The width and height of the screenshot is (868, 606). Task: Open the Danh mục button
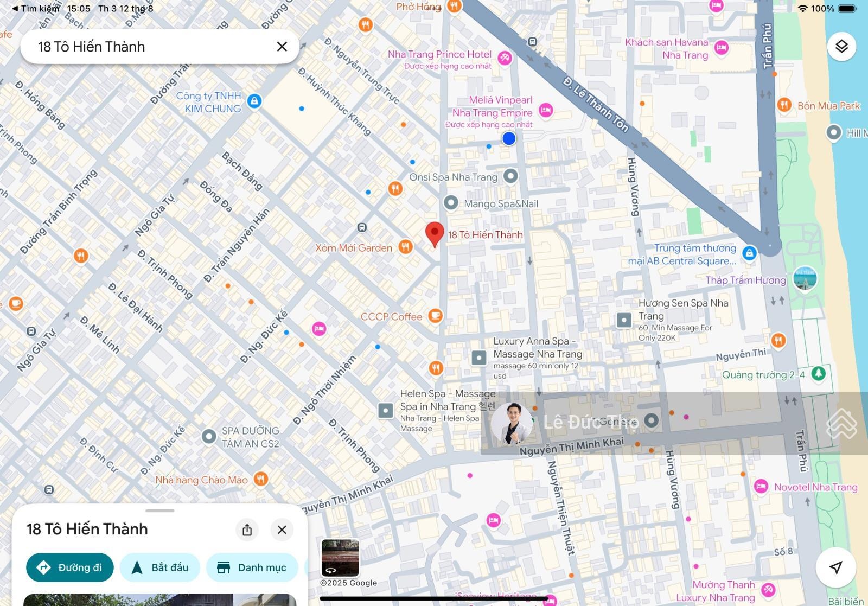pyautogui.click(x=252, y=567)
